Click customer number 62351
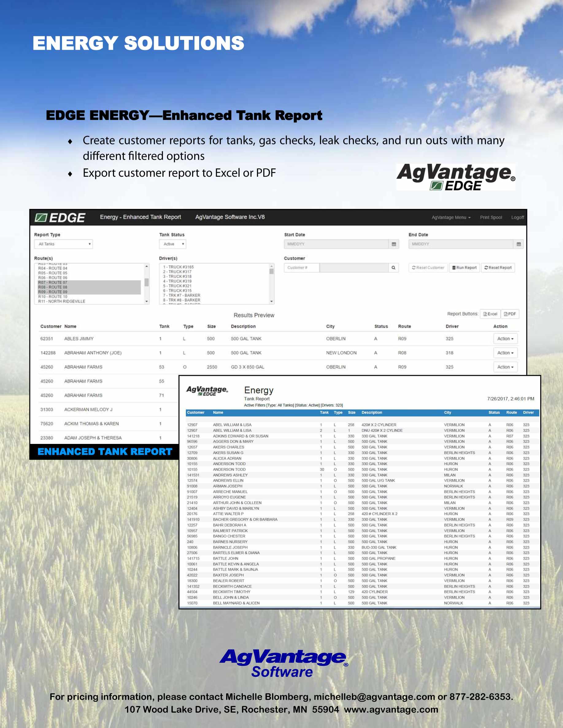The image size is (563, 728). [47, 339]
